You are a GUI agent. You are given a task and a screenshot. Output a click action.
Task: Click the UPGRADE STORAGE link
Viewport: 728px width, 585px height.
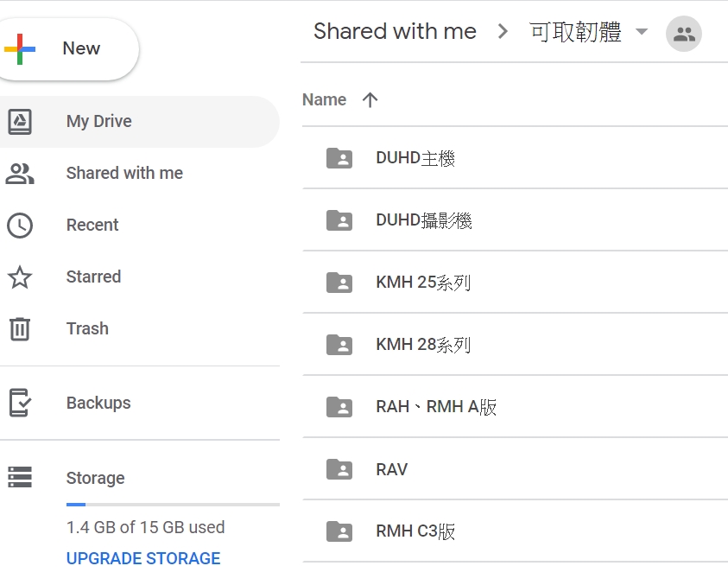pos(143,558)
